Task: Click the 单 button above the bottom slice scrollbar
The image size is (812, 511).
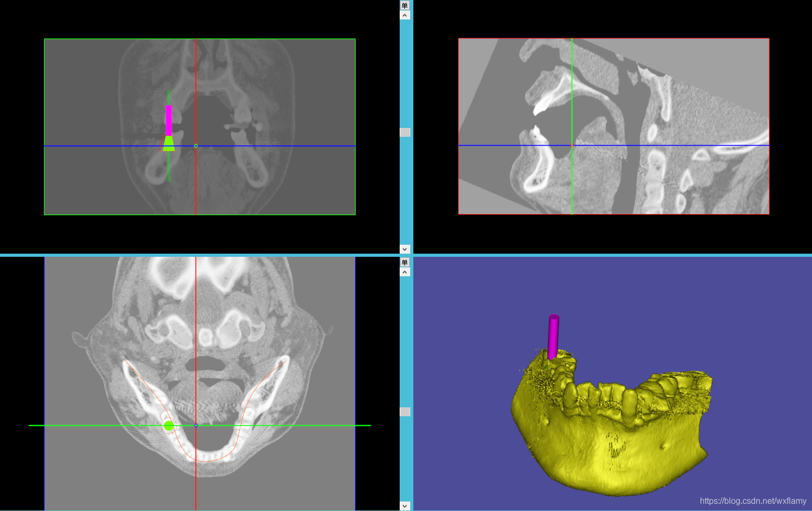Action: [x=404, y=262]
